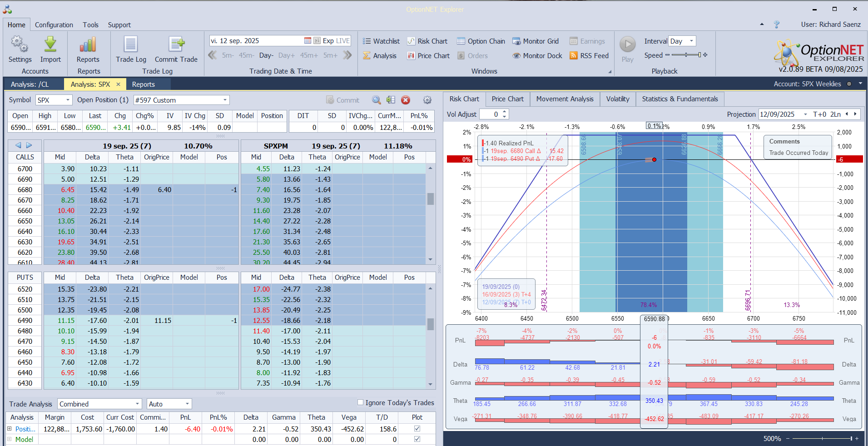Close the Analysis: SPX tab

coord(118,84)
